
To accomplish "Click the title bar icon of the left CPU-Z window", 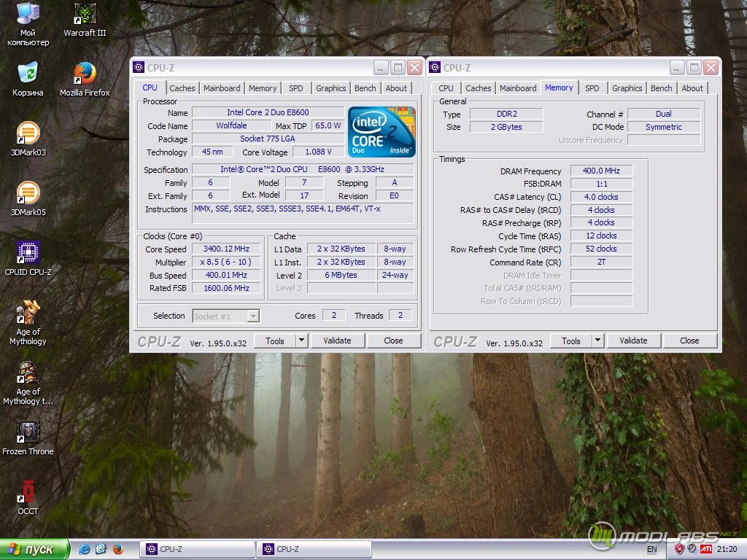I will coord(139,67).
